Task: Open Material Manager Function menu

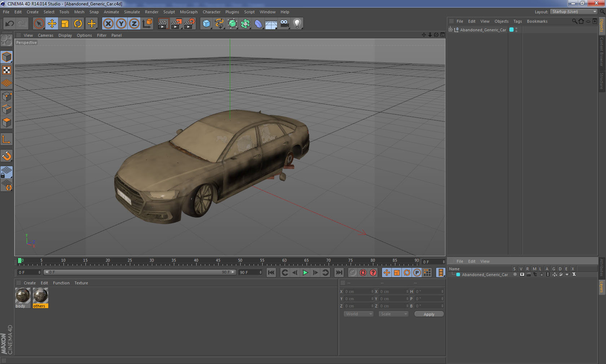Action: pos(61,283)
